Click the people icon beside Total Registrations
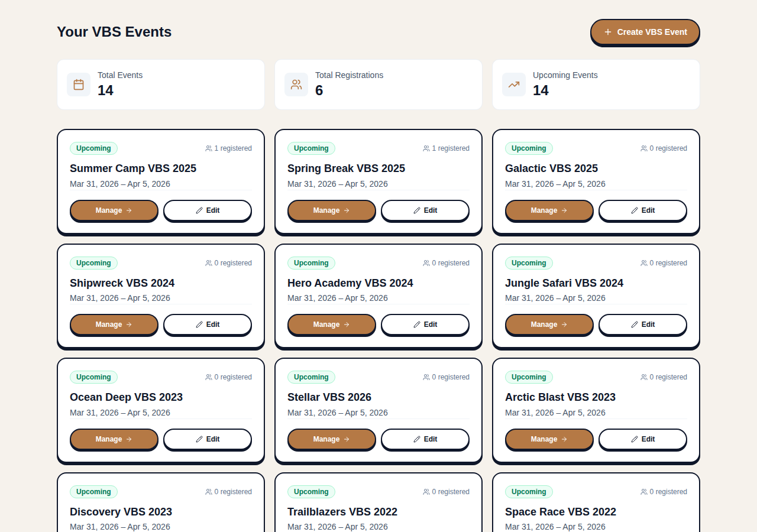 296,84
